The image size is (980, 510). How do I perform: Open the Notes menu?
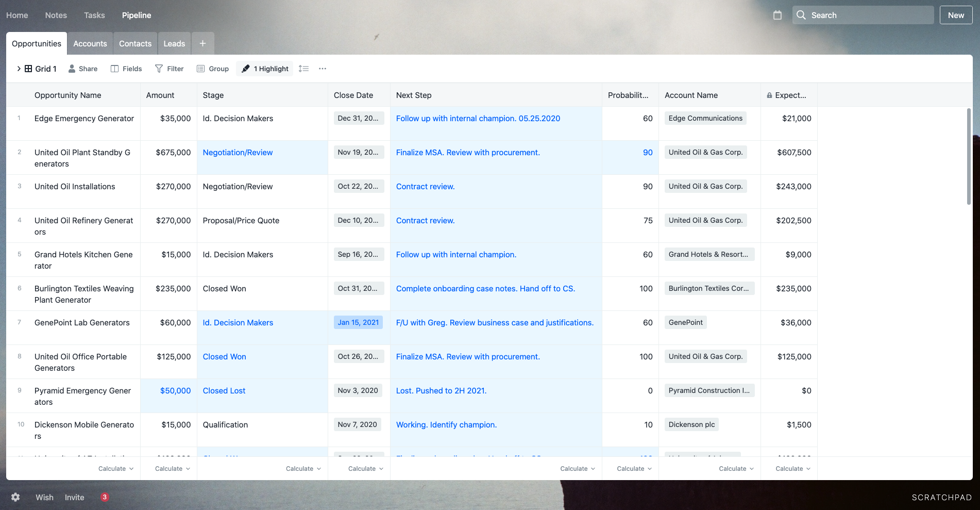[56, 15]
